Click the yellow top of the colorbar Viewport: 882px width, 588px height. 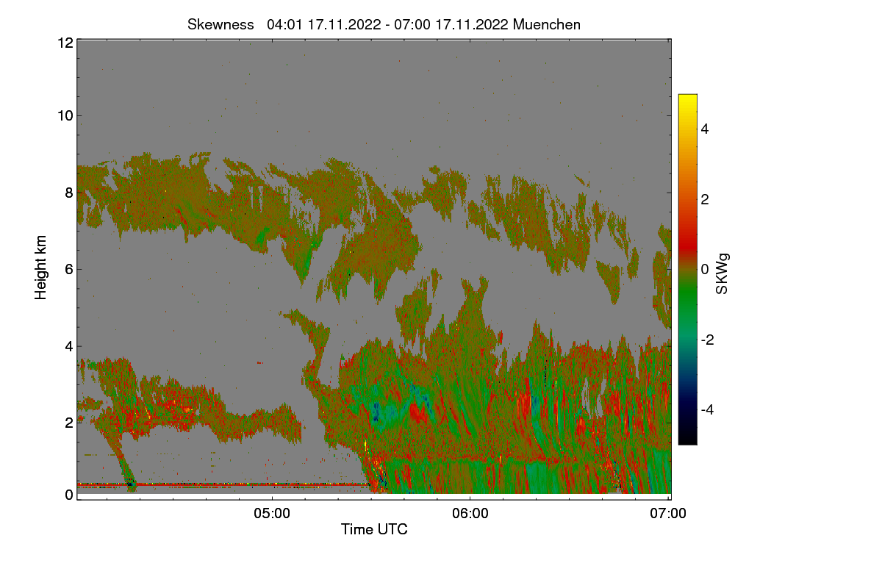click(687, 100)
